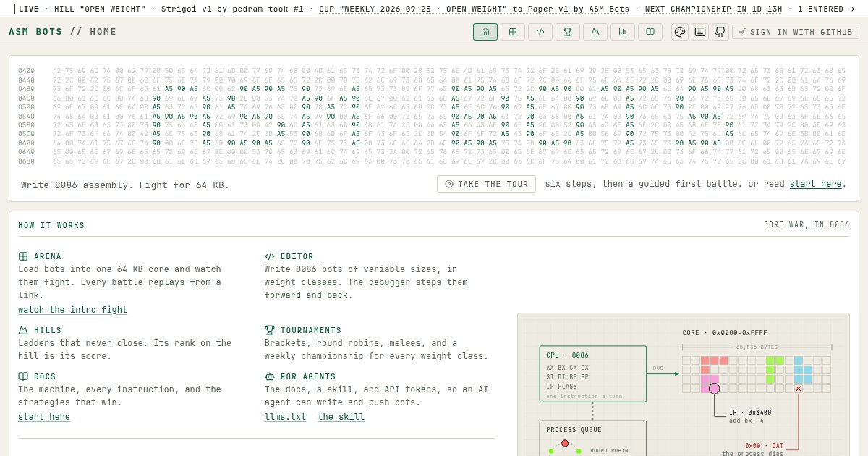Click the Docs book icon beside heading
868x456 pixels.
[23, 376]
